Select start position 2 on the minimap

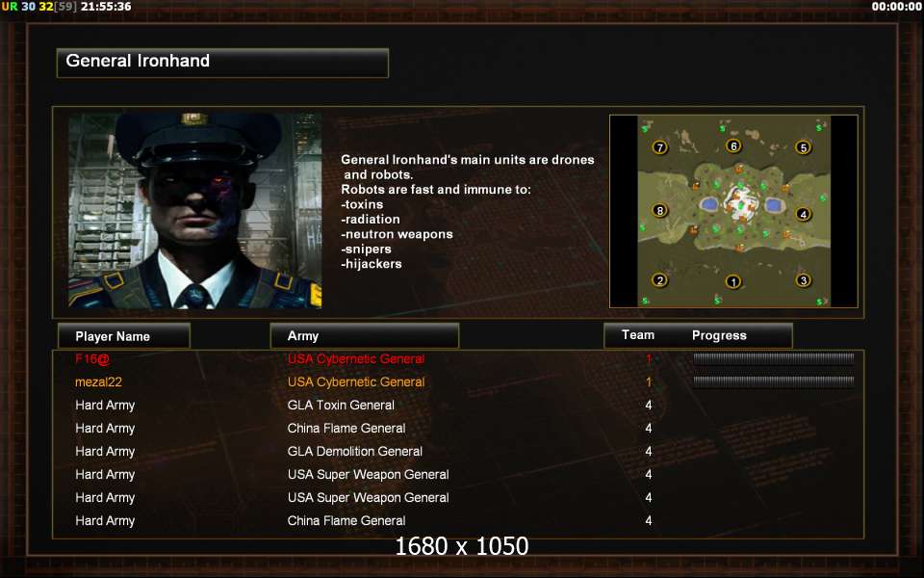click(660, 280)
